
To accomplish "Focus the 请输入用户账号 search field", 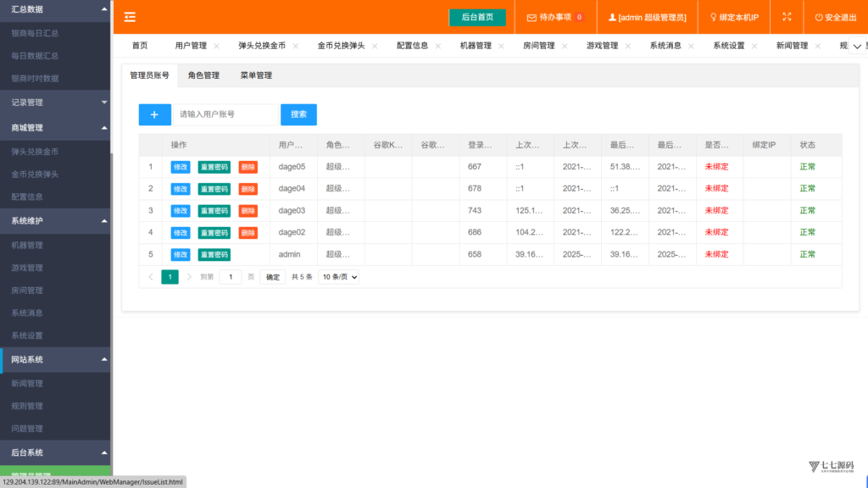I will 225,114.
